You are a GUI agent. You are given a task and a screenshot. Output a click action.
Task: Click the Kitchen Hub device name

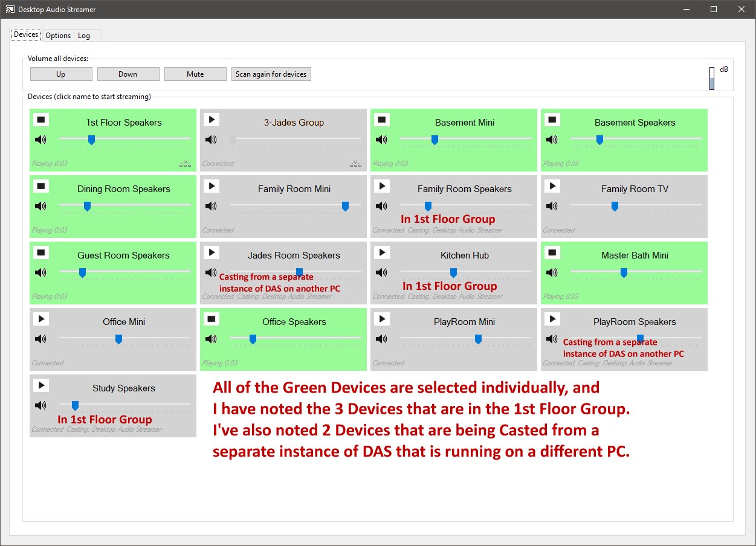465,255
